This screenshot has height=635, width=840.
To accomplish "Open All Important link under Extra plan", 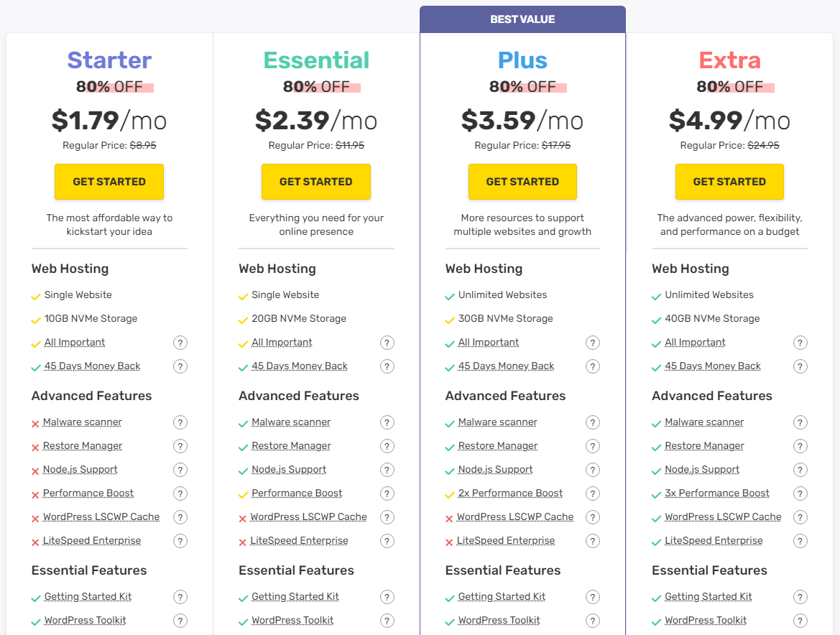I will (695, 342).
